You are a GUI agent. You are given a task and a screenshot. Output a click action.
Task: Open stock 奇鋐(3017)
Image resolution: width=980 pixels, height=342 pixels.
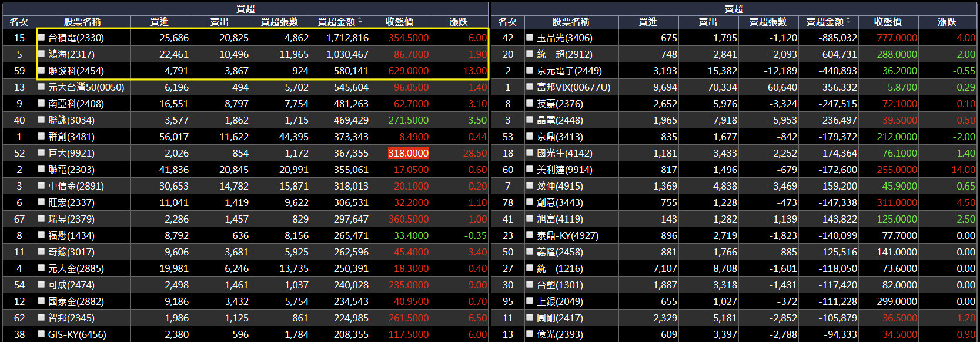(x=71, y=252)
